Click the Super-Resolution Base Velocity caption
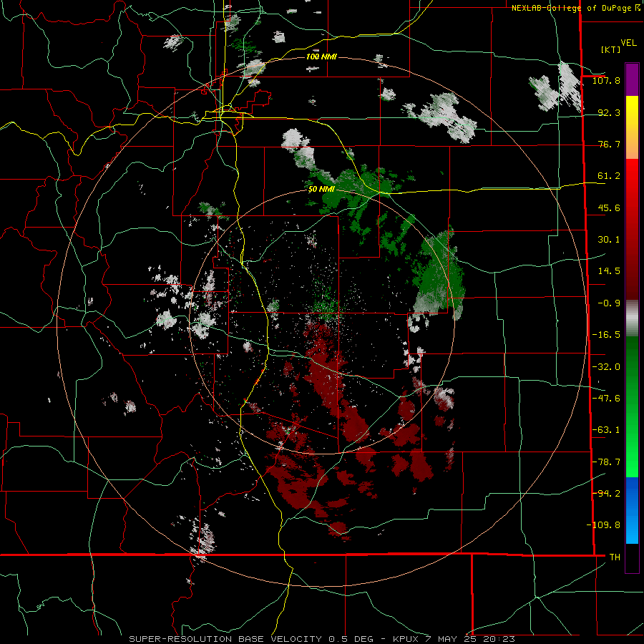Viewport: 644px width, 644px height. (x=322, y=639)
